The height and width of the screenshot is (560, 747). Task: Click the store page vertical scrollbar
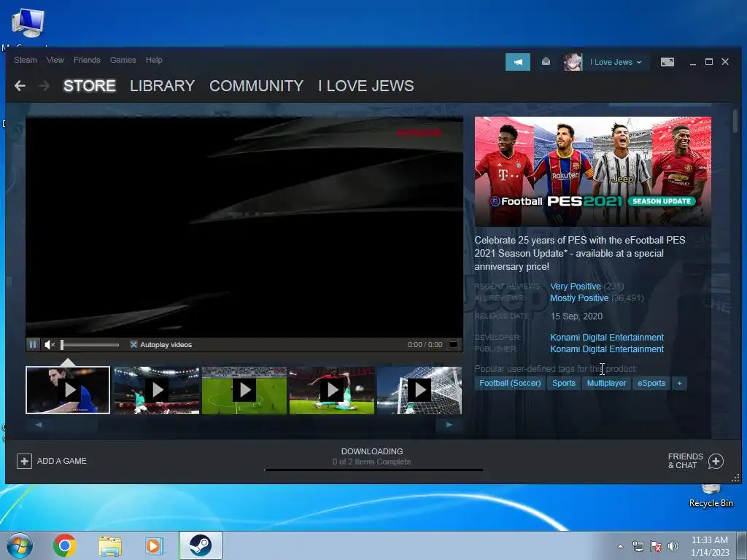tap(735, 122)
